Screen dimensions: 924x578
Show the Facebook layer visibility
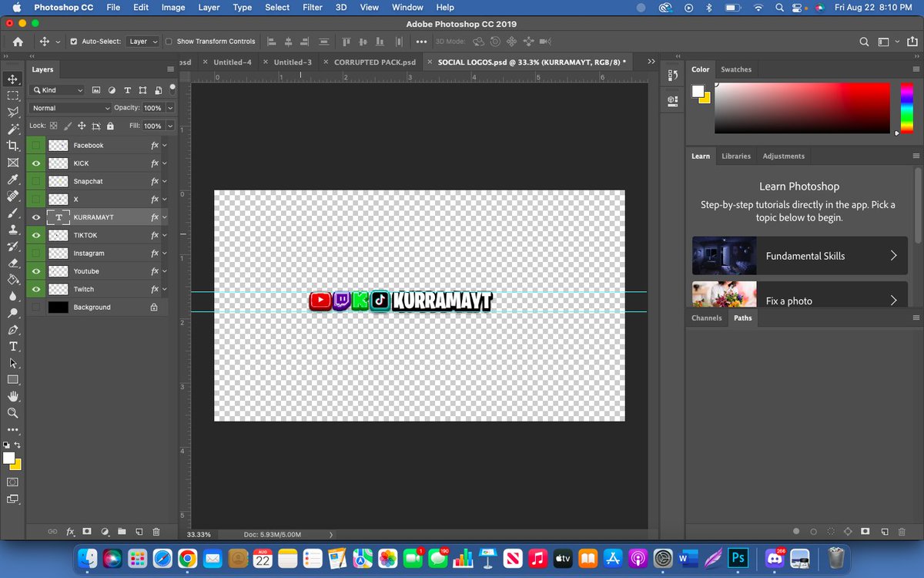pos(35,145)
